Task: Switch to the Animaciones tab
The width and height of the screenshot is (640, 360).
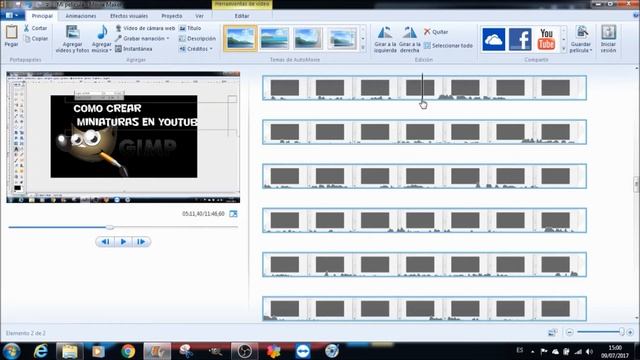Action: tap(81, 16)
